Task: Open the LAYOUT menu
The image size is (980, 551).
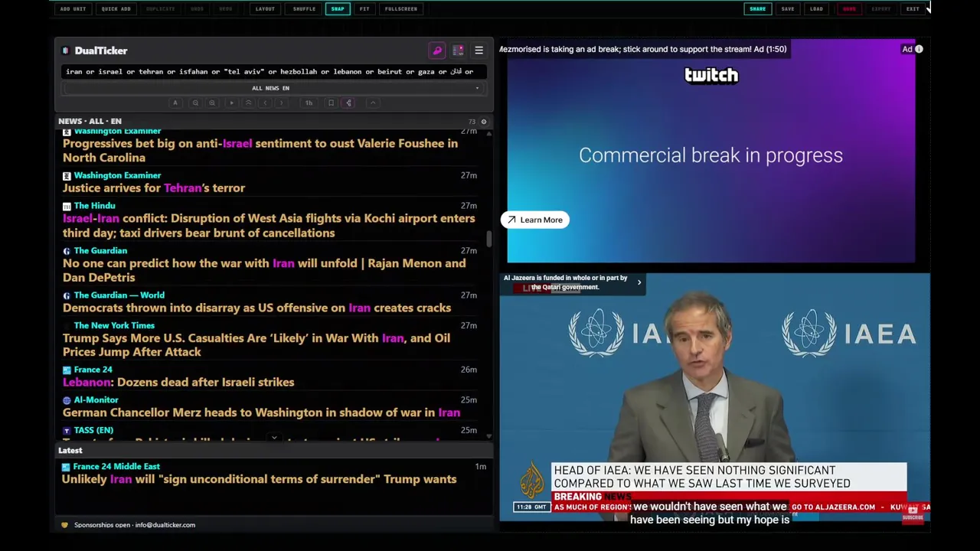Action: coord(265,9)
